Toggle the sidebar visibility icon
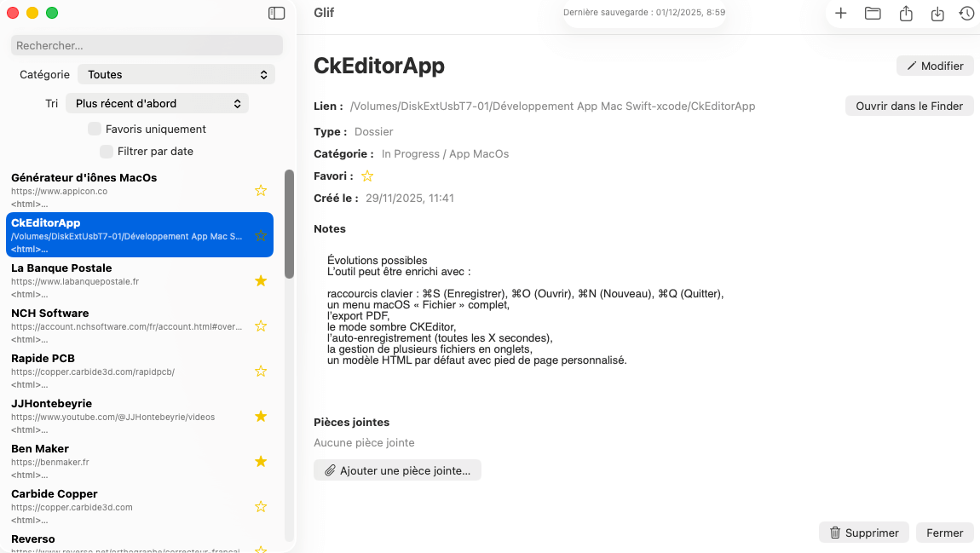980x553 pixels. point(276,13)
